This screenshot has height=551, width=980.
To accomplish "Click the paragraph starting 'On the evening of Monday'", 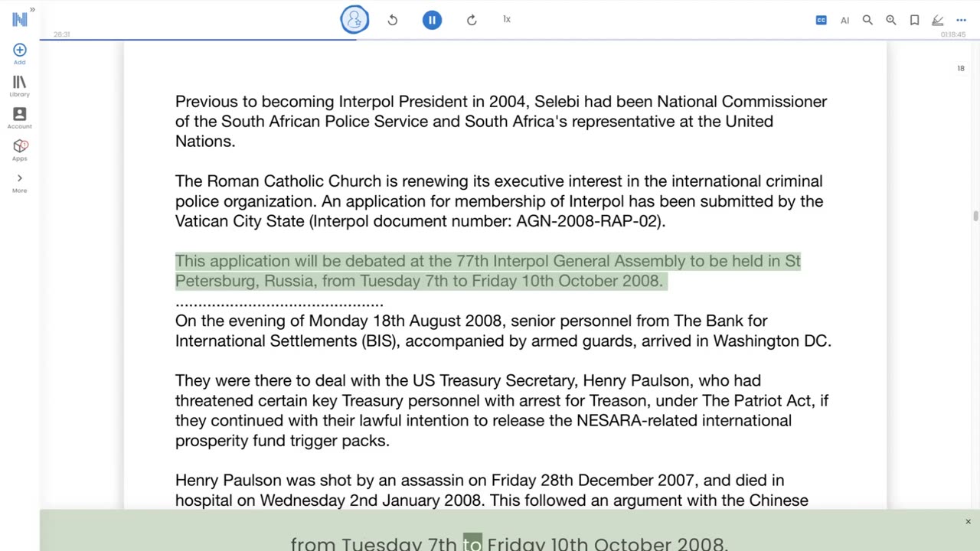I will [503, 331].
